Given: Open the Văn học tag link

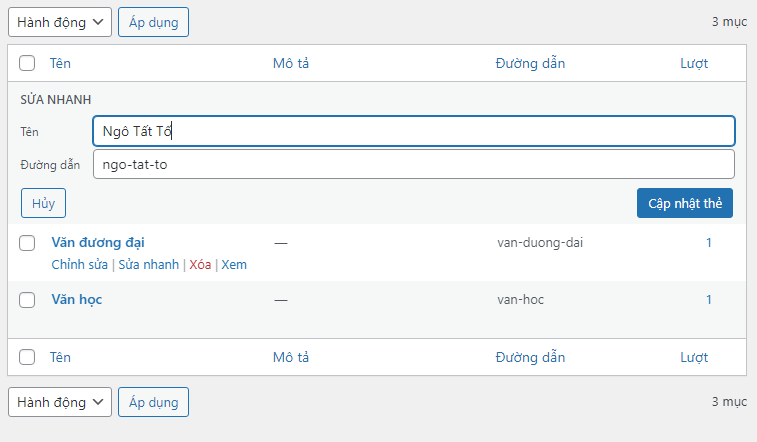Looking at the screenshot, I should [x=77, y=299].
